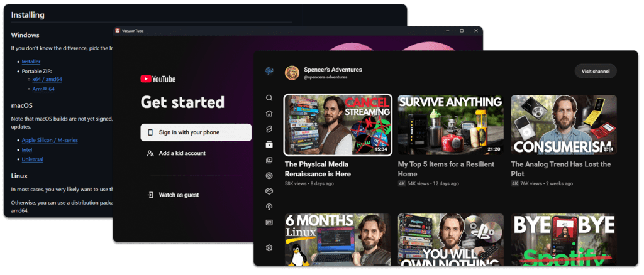Open the Arm 64 portable ZIP link
Viewport: 644px width, 275px height.
[43, 89]
